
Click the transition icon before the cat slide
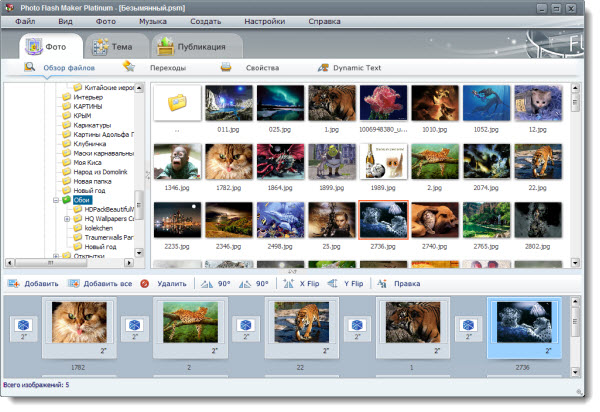[23, 326]
